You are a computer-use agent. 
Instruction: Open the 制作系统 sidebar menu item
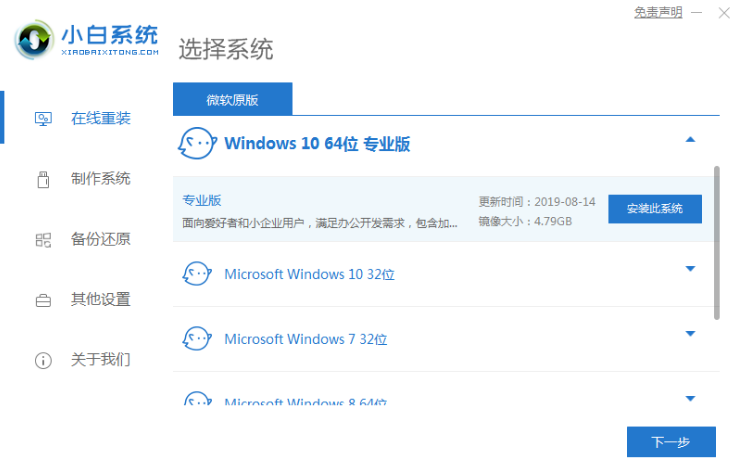100,179
